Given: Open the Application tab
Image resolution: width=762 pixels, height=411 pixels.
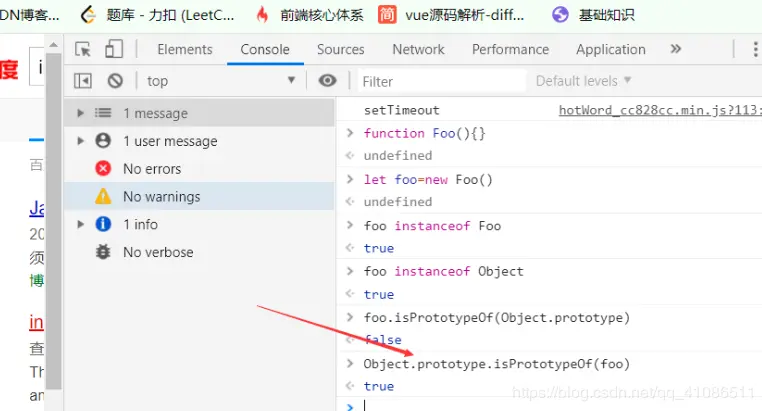Looking at the screenshot, I should [x=611, y=50].
